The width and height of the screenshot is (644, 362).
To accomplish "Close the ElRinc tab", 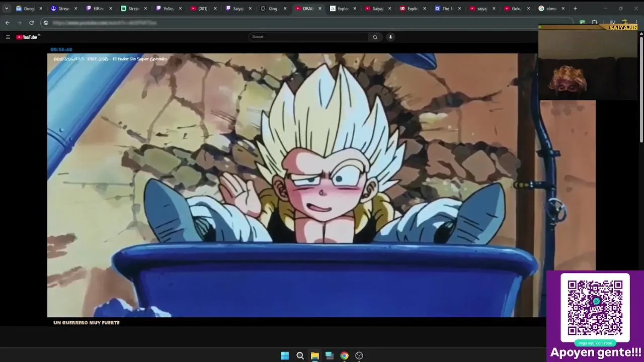I will click(x=111, y=9).
